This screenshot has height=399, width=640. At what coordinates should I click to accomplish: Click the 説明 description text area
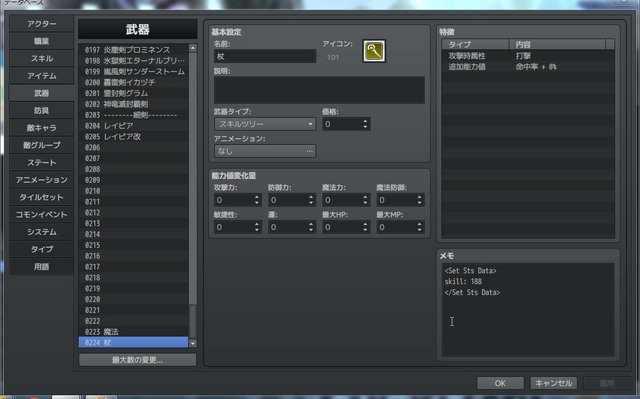(319, 90)
